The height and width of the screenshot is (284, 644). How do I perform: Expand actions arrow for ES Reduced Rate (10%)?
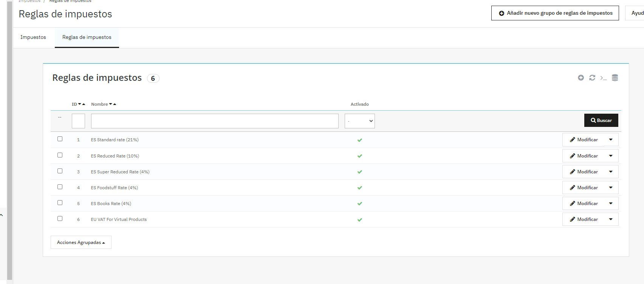coord(611,156)
